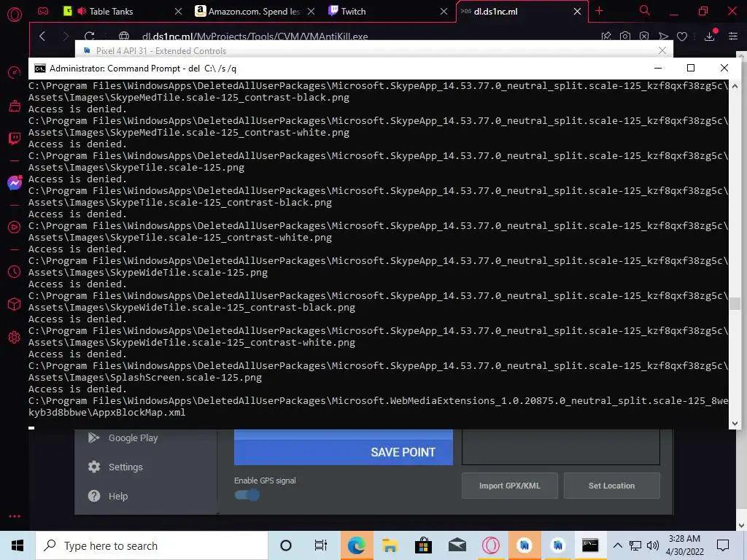Open a new browser tab
747x560 pixels.
600,11
